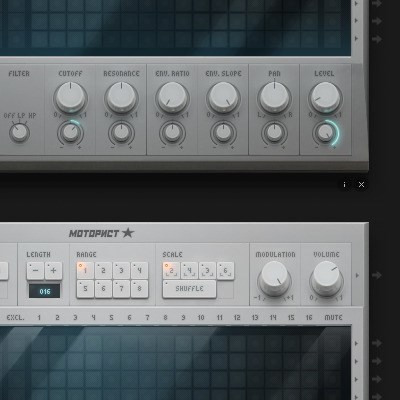Click the Mute column header
The width and height of the screenshot is (400, 400).
click(333, 317)
